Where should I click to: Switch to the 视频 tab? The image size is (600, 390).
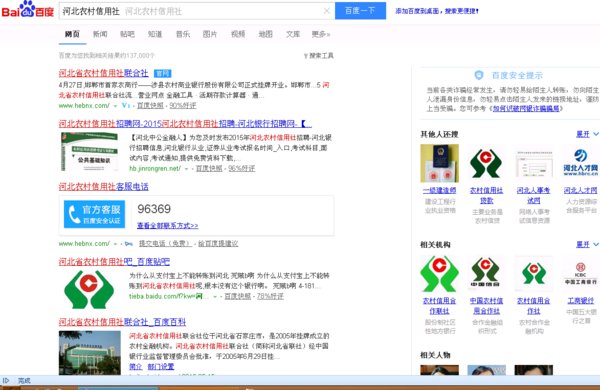(x=238, y=34)
